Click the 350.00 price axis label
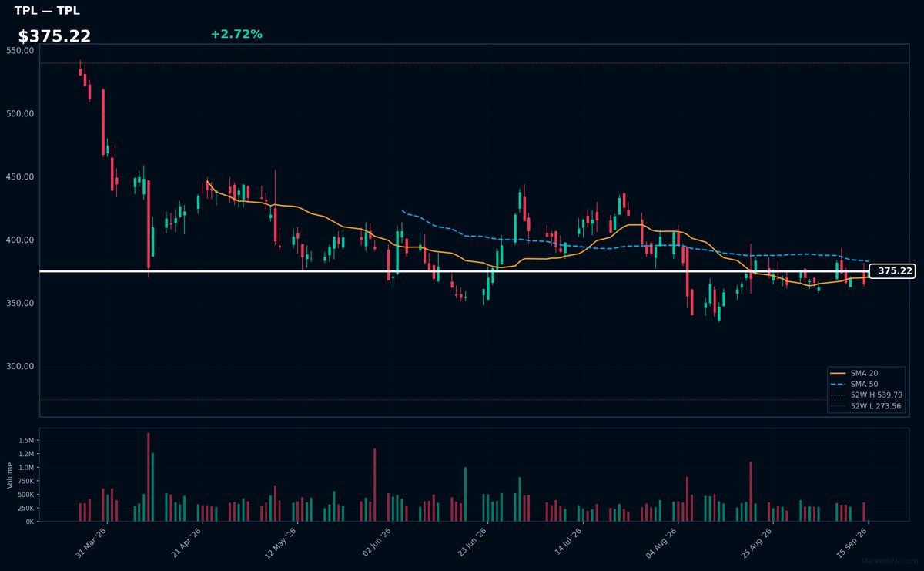The height and width of the screenshot is (571, 924). [x=20, y=304]
